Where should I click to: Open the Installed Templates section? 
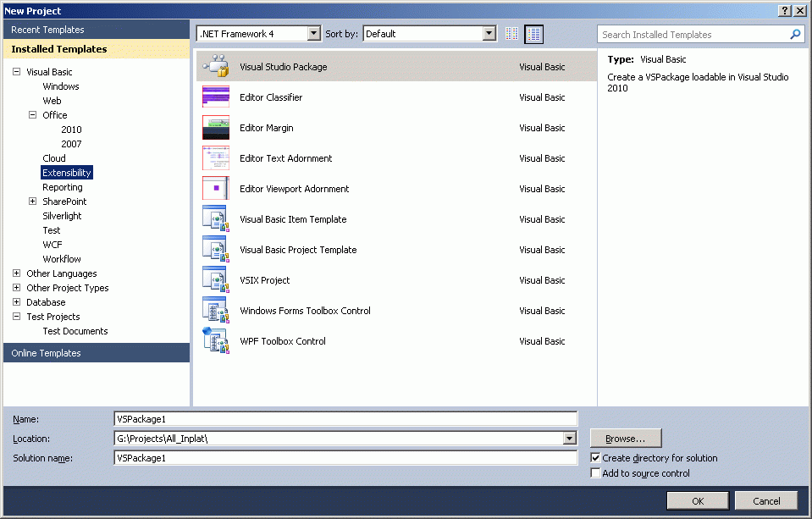[97, 49]
